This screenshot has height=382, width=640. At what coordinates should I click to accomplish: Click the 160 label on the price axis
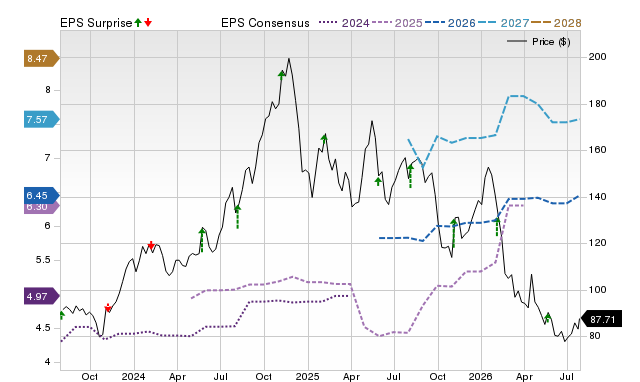tap(597, 150)
